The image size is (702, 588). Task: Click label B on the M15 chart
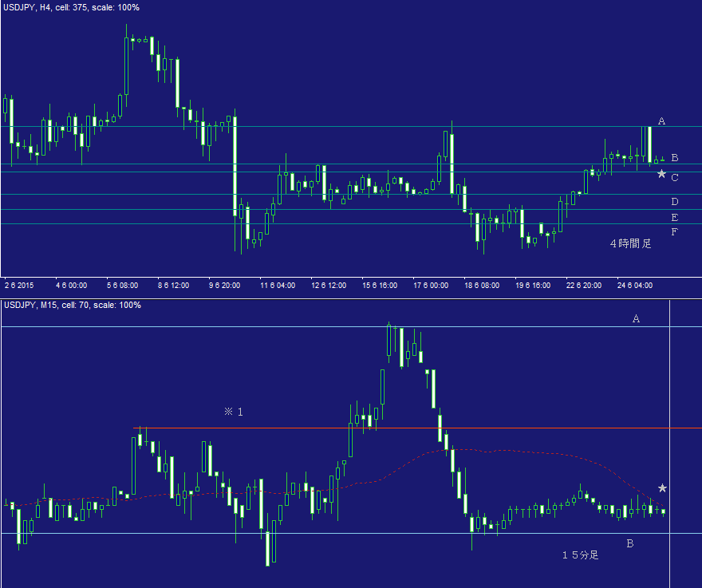[630, 543]
